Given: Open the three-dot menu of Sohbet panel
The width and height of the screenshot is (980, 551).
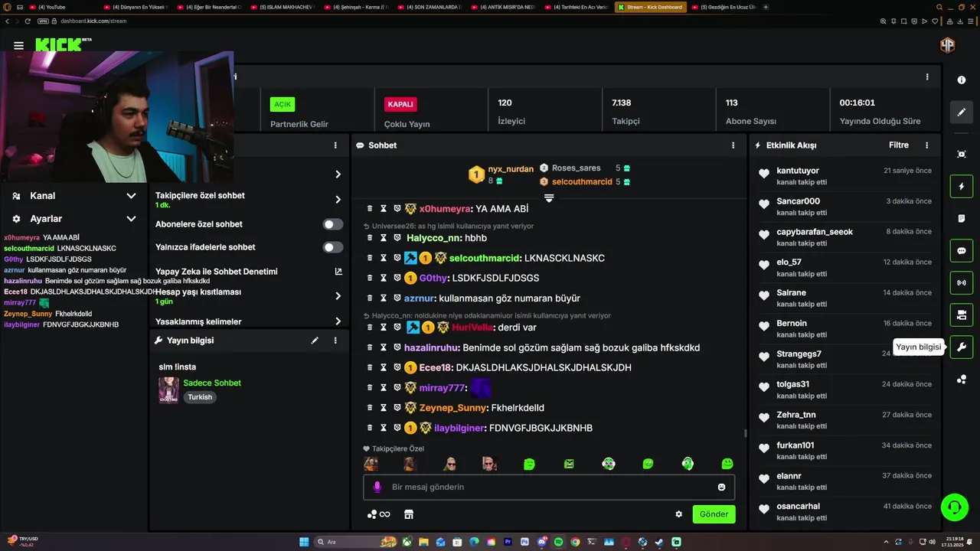Looking at the screenshot, I should [733, 145].
